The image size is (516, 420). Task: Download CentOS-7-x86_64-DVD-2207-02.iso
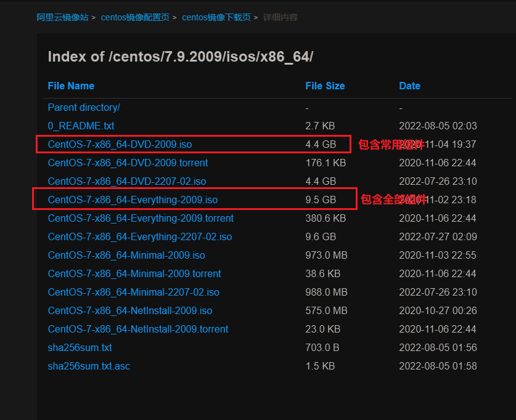point(127,181)
